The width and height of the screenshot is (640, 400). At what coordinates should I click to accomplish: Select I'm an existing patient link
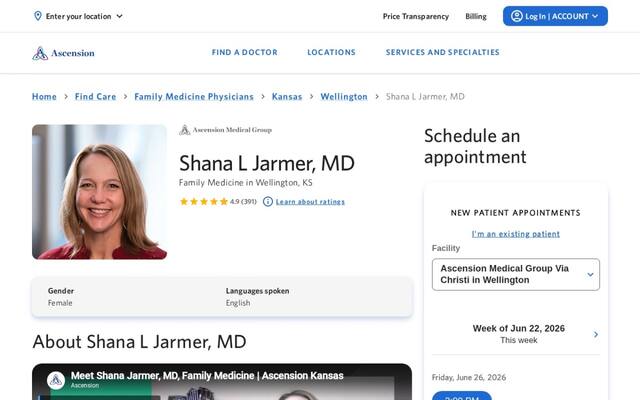(516, 234)
